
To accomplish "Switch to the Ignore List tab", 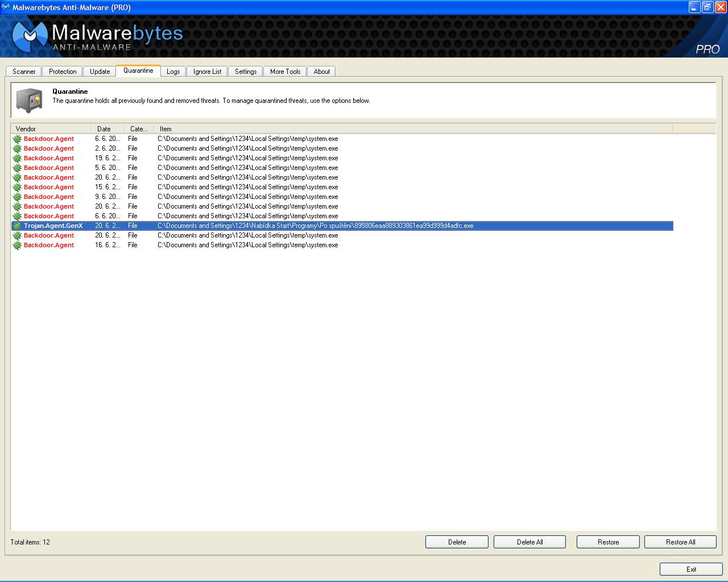I will [207, 72].
